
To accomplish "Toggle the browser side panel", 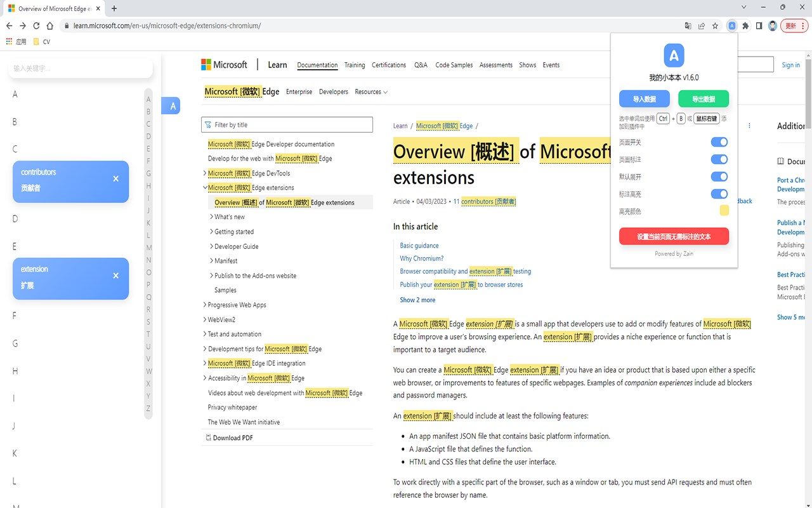I will coord(759,26).
